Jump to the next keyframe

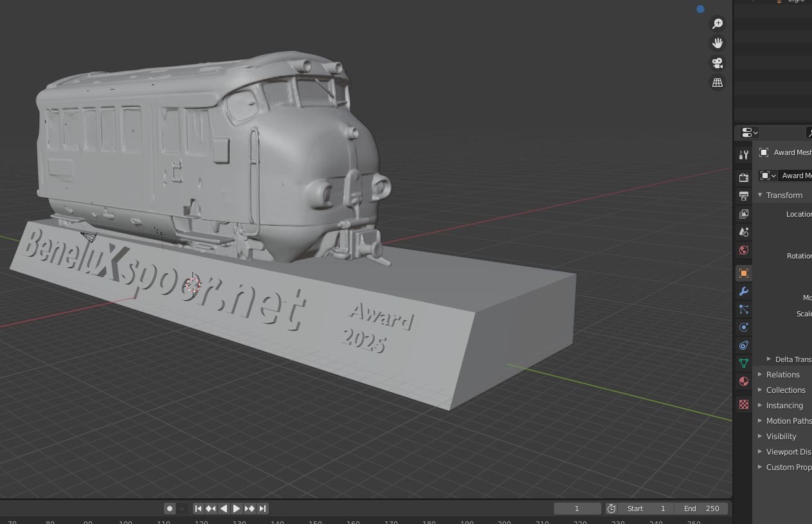[x=249, y=509]
